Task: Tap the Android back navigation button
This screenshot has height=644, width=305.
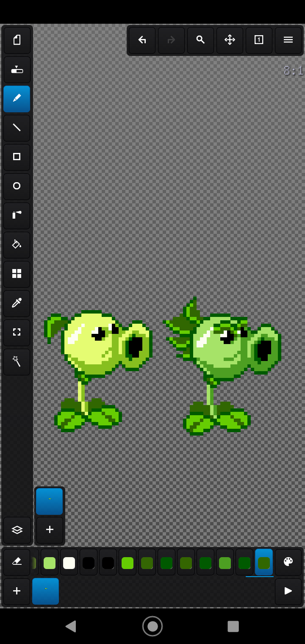Action: (71, 626)
